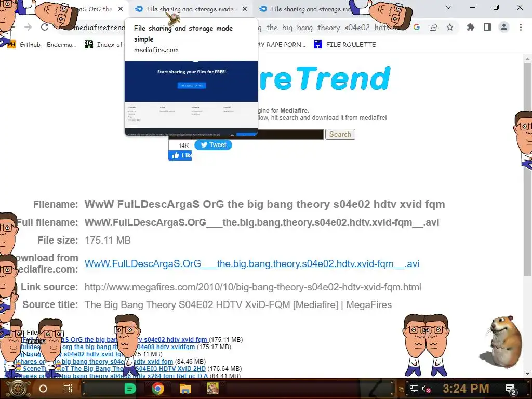Open Google Chrome from the taskbar
532x399 pixels.
click(158, 389)
